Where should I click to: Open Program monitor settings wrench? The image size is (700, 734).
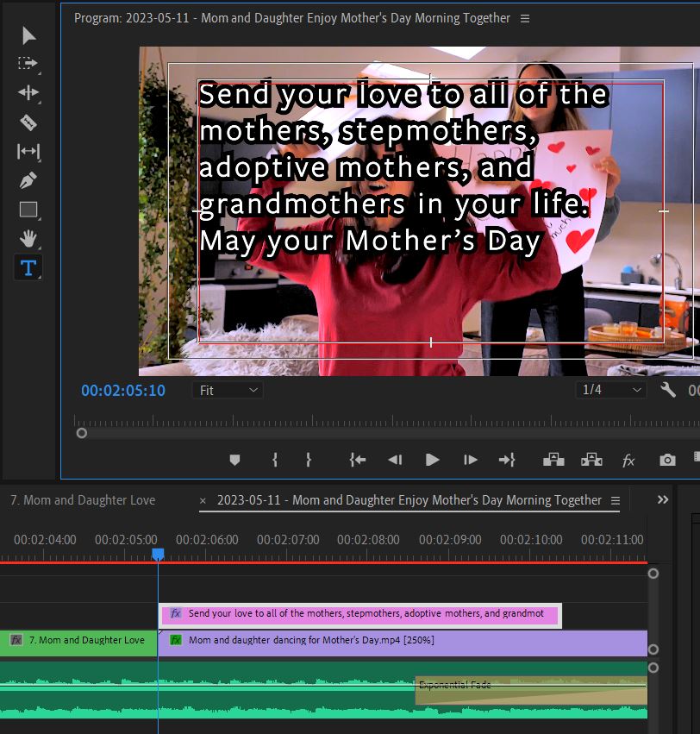(668, 390)
